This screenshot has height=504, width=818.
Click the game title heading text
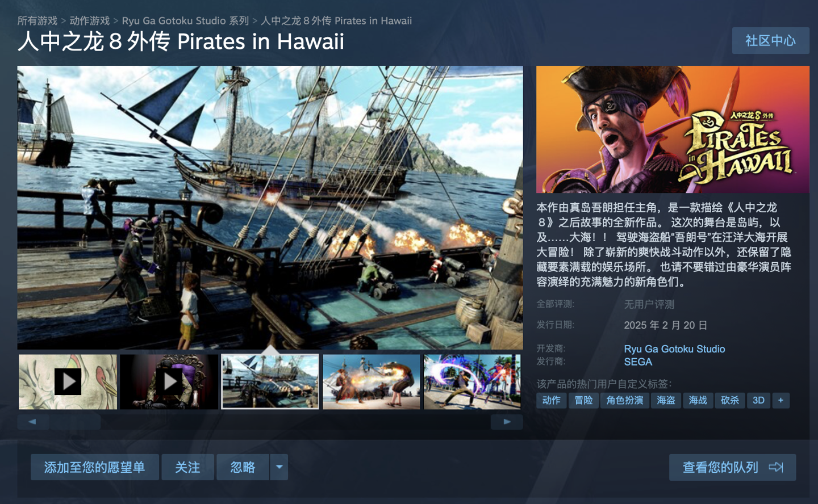[181, 41]
